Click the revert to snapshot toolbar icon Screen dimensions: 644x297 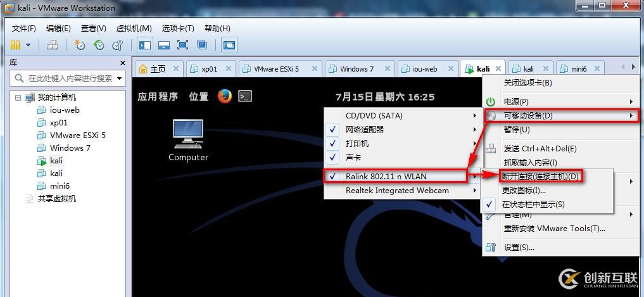[99, 45]
